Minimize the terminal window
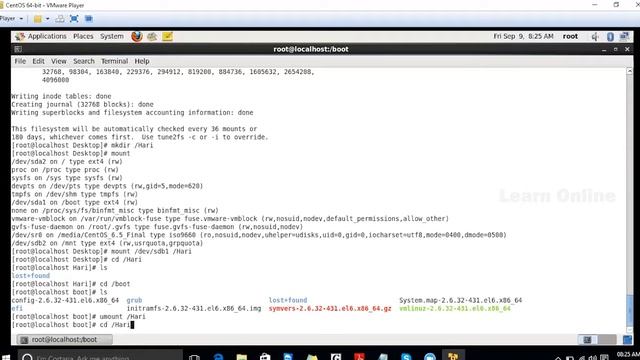The width and height of the screenshot is (640, 360). coord(604,49)
